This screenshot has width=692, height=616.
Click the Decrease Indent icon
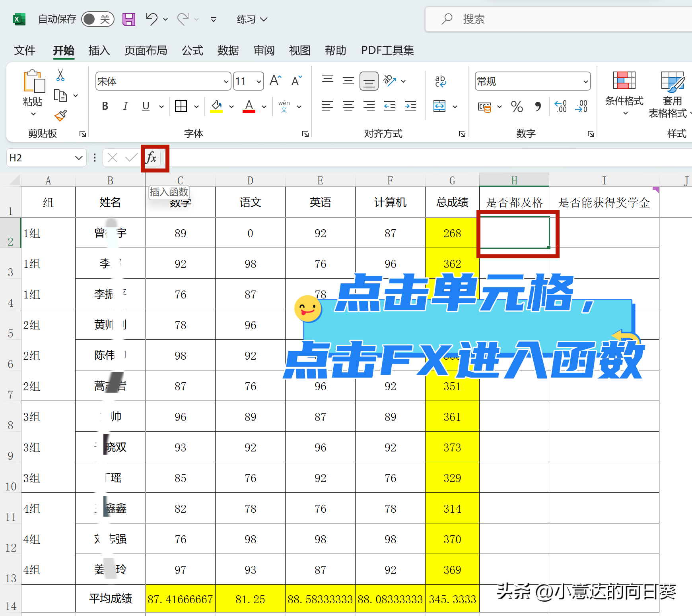[390, 106]
